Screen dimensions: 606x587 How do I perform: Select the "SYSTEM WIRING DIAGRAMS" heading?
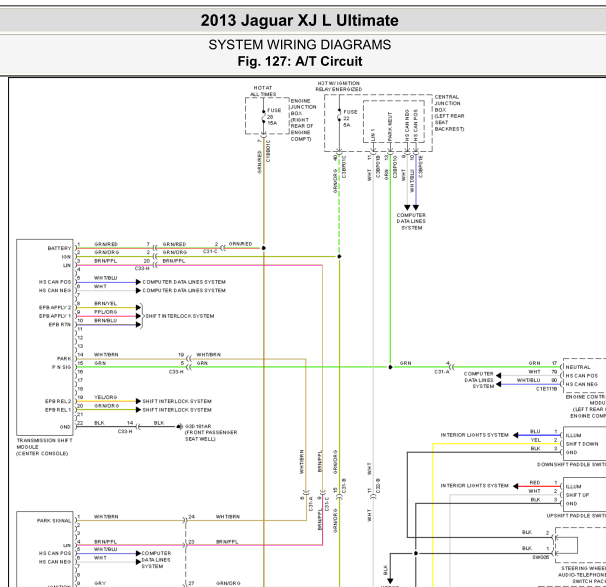pyautogui.click(x=300, y=45)
